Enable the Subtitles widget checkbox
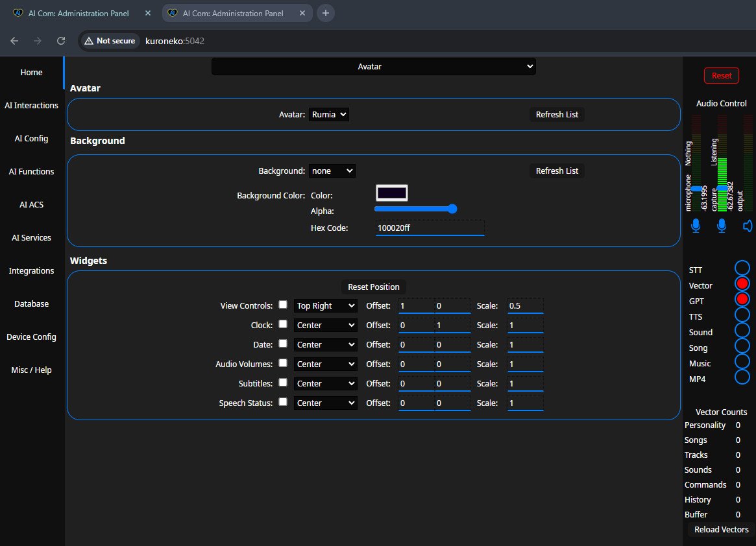The width and height of the screenshot is (756, 546). tap(283, 383)
